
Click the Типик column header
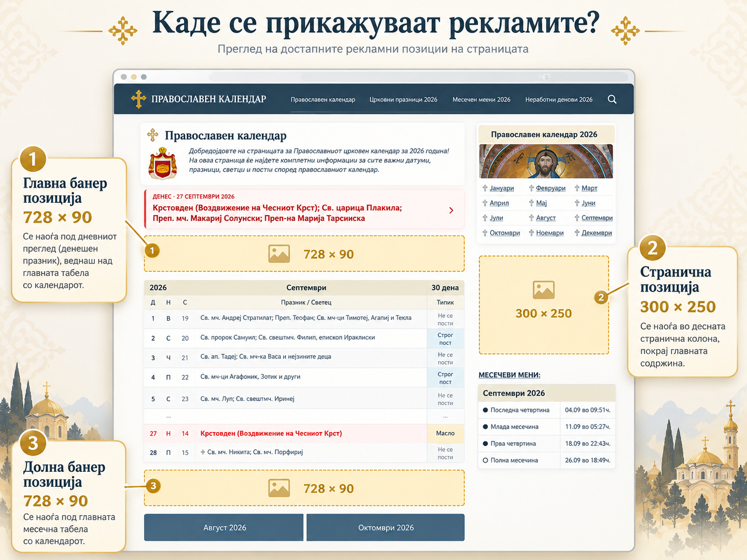(445, 303)
